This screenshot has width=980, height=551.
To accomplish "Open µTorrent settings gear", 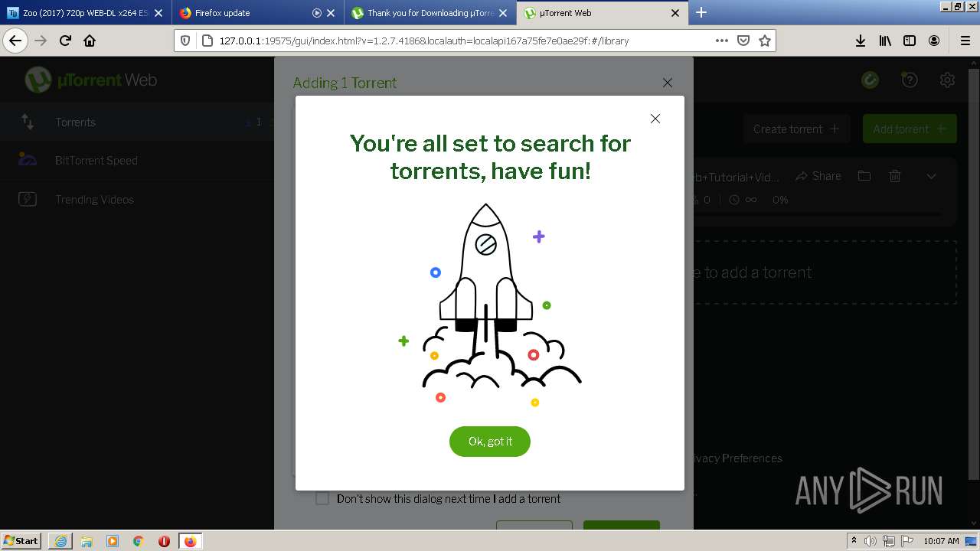I will click(947, 80).
